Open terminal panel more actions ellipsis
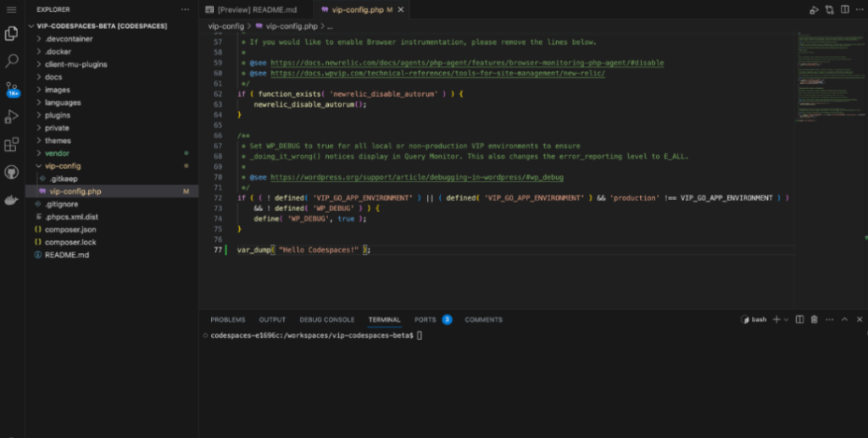 [829, 319]
